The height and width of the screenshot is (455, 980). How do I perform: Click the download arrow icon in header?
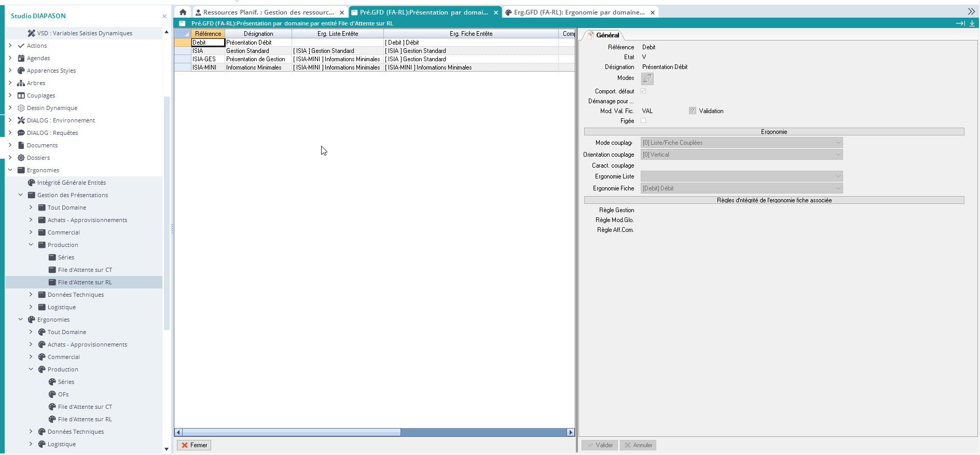(x=972, y=23)
